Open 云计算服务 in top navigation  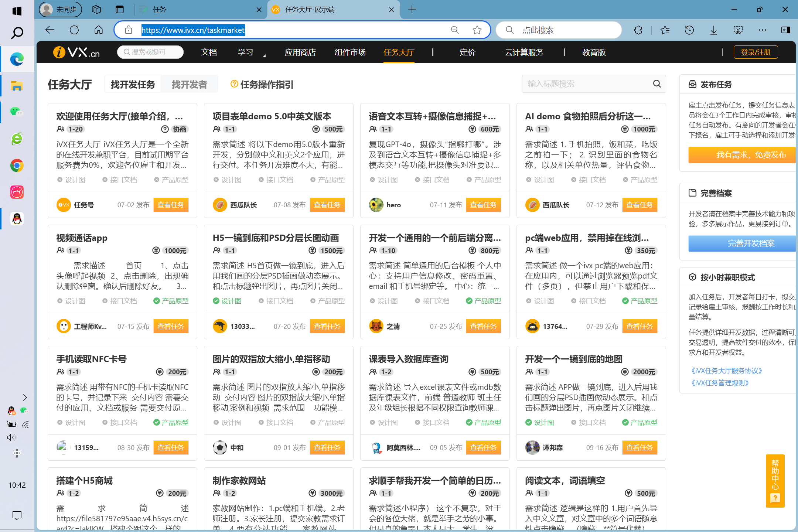pyautogui.click(x=524, y=52)
